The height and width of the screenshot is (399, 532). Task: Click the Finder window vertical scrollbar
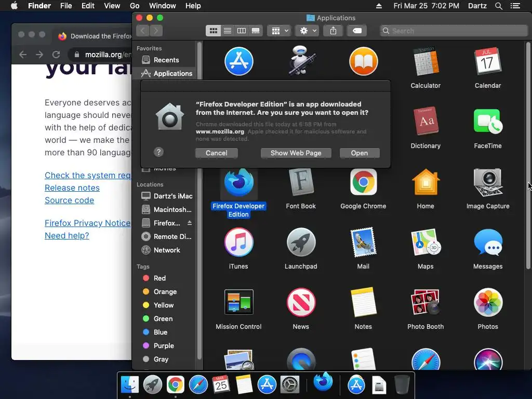coord(528,156)
